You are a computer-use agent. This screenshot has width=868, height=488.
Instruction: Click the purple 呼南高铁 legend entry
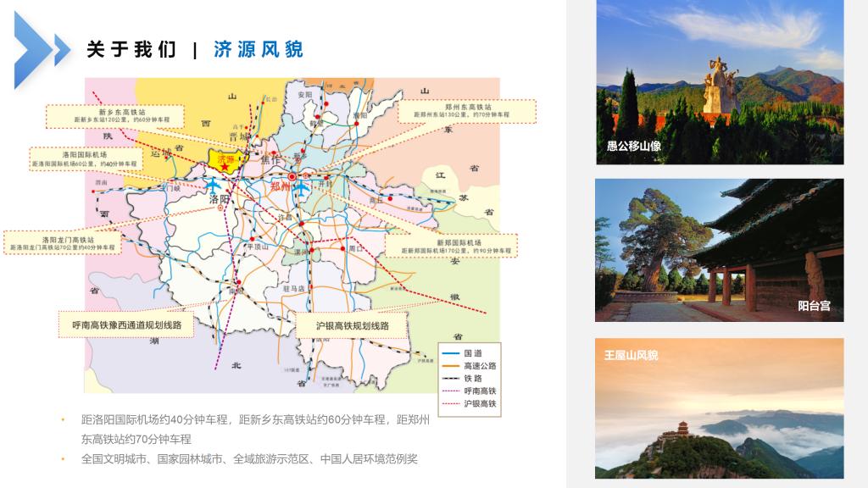coord(470,391)
